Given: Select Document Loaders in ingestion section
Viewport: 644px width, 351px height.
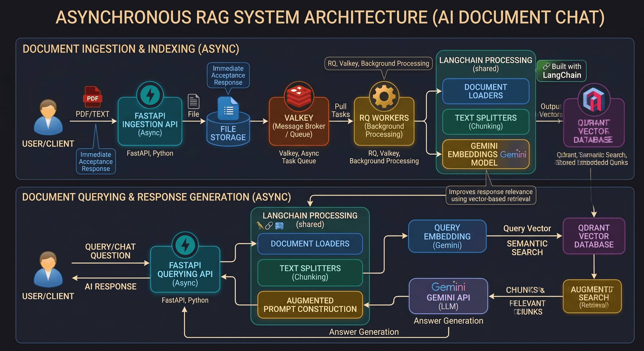Looking at the screenshot, I should [x=486, y=91].
